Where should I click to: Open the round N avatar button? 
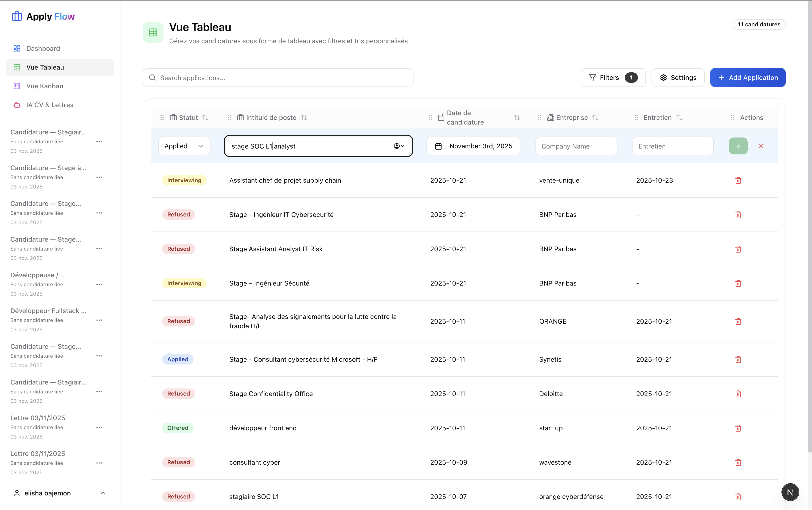pyautogui.click(x=790, y=492)
